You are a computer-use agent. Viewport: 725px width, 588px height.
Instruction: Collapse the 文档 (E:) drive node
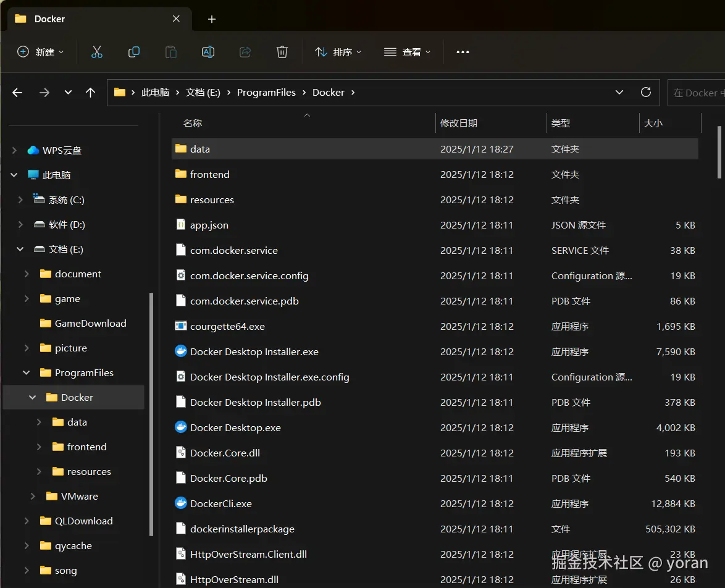pos(20,249)
